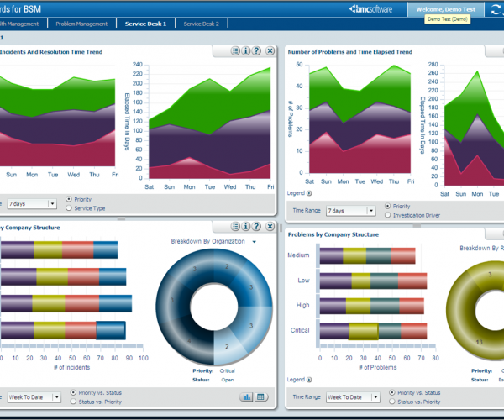Open the 7 days dropdown in Incidents trend panel
Viewport: 504px width, 420px height.
pyautogui.click(x=32, y=204)
